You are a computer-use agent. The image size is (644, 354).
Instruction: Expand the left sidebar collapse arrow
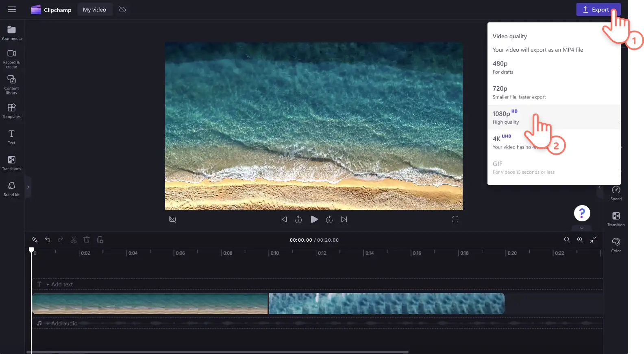pyautogui.click(x=28, y=187)
